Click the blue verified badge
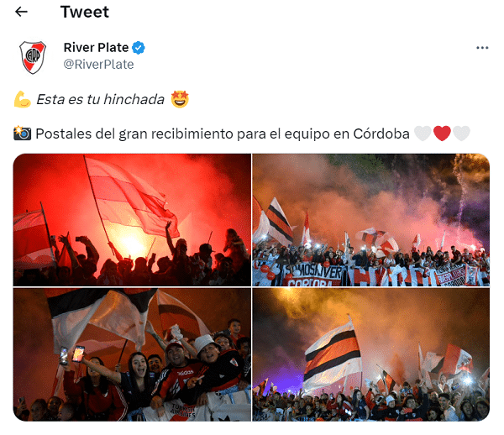 coord(139,48)
